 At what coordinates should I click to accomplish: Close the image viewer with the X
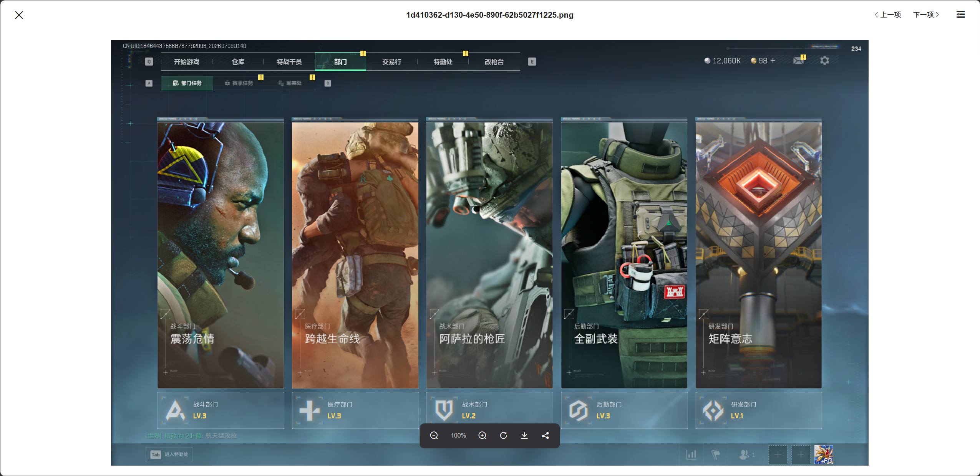pyautogui.click(x=19, y=15)
